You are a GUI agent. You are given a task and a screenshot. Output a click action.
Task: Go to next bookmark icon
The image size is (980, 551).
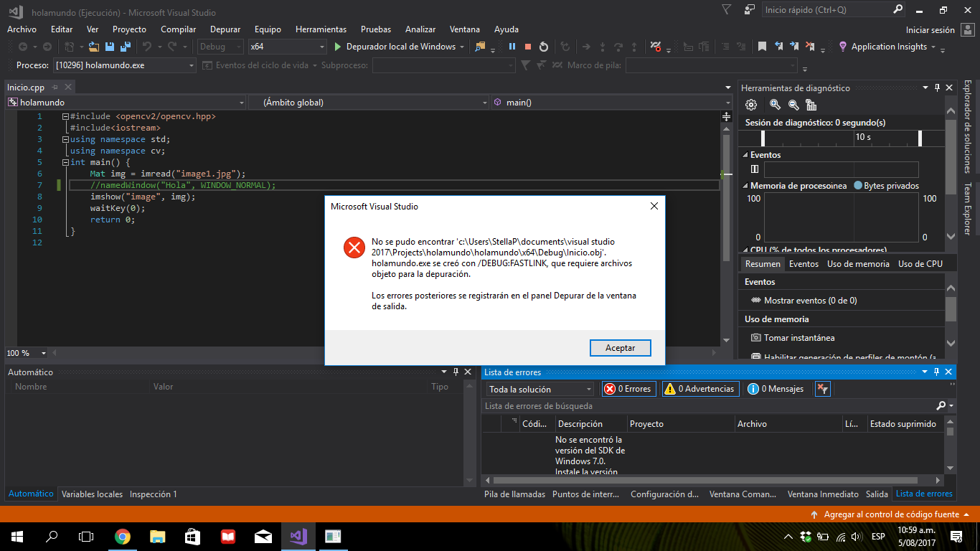(795, 47)
